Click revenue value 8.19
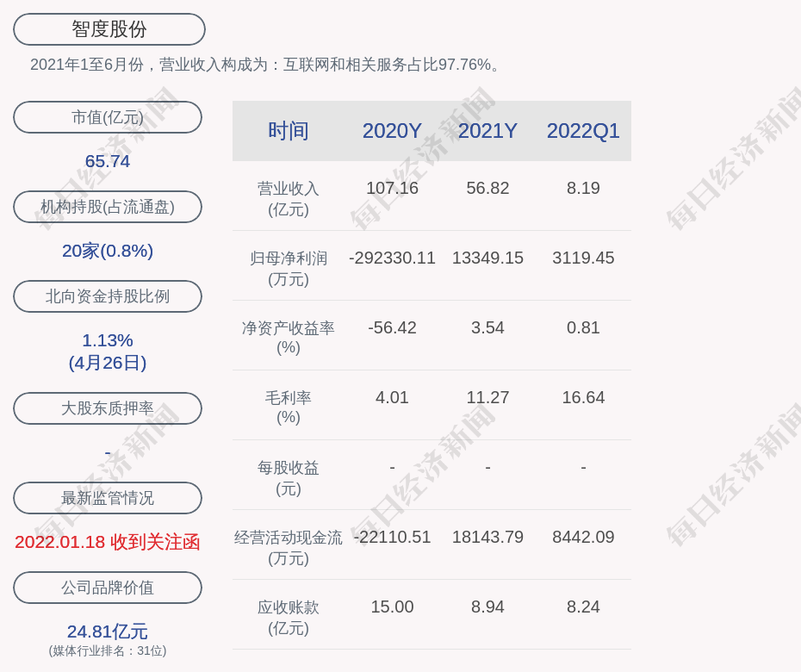 [x=583, y=188]
